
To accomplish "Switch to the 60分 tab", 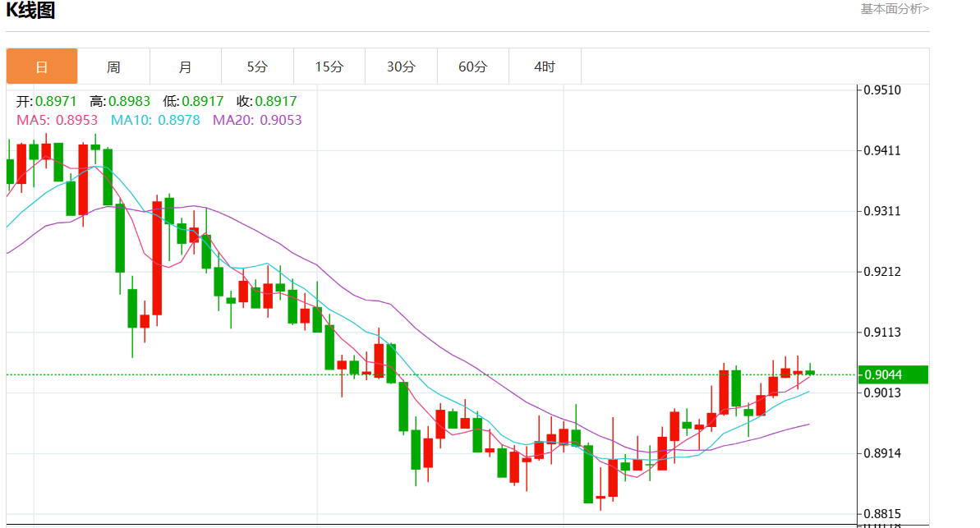I will 472,67.
